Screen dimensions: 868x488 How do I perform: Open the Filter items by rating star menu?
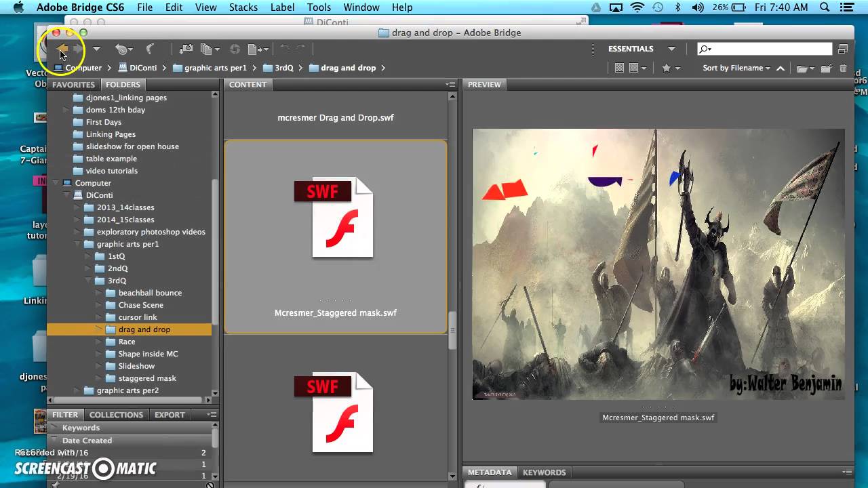click(671, 68)
